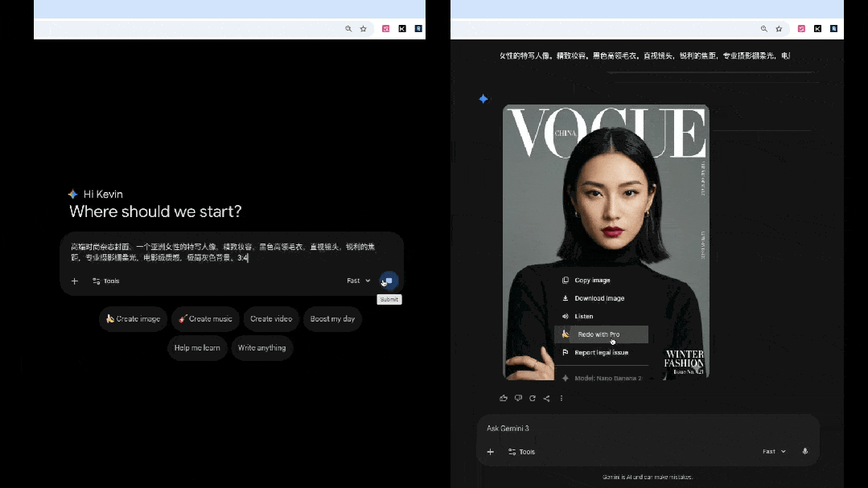This screenshot has height=488, width=868.
Task: Click Redo with Pro menu entry
Action: [599, 334]
